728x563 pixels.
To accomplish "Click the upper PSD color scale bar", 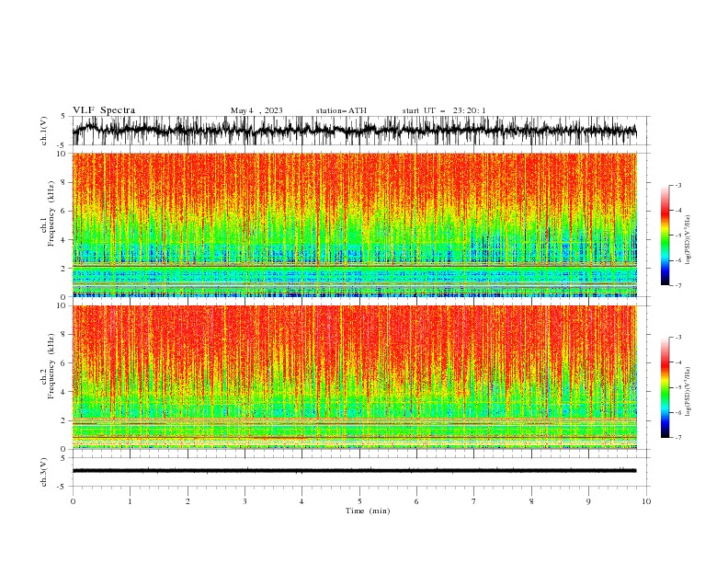I will 665,236.
